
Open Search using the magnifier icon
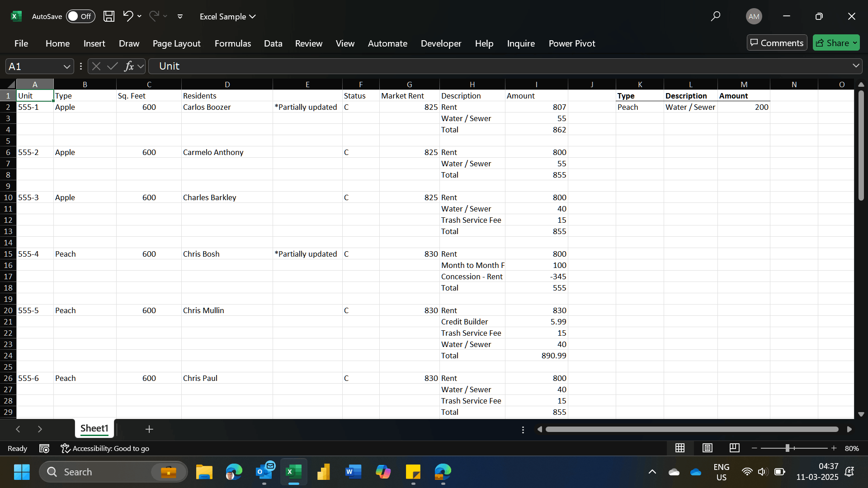point(716,16)
